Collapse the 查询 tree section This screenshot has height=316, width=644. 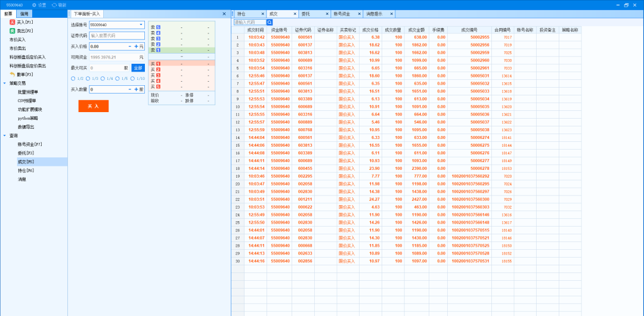click(5, 135)
